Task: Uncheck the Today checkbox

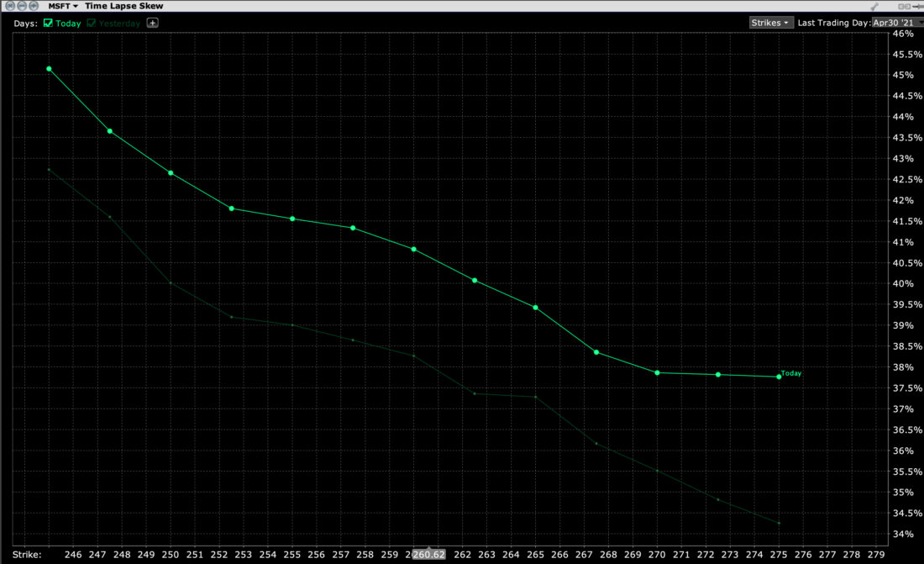Action: (48, 24)
